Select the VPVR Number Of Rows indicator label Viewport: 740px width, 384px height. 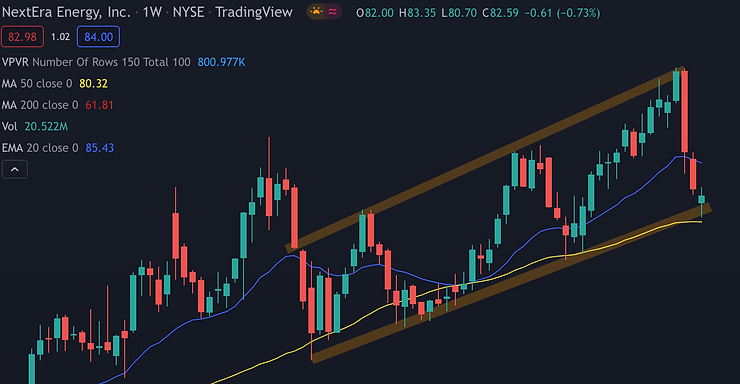96,62
